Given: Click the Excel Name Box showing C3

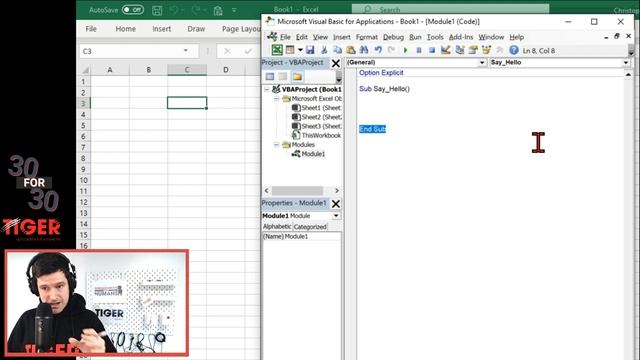Looking at the screenshot, I should click(x=131, y=51).
